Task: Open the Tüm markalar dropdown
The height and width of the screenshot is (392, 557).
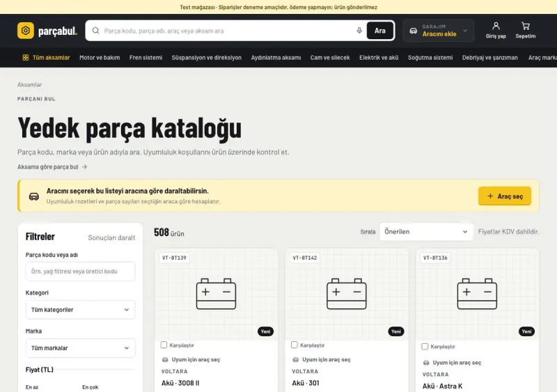Action: tap(80, 348)
